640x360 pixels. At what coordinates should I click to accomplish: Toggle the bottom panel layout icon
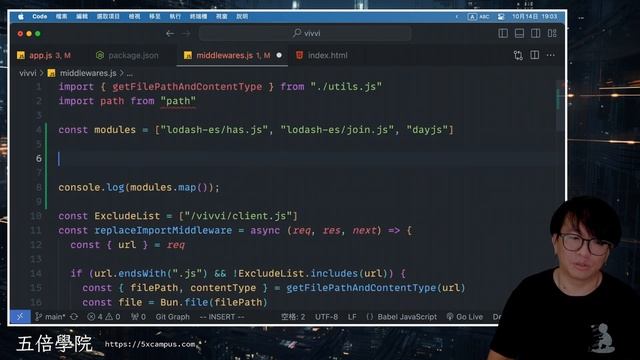(x=519, y=33)
